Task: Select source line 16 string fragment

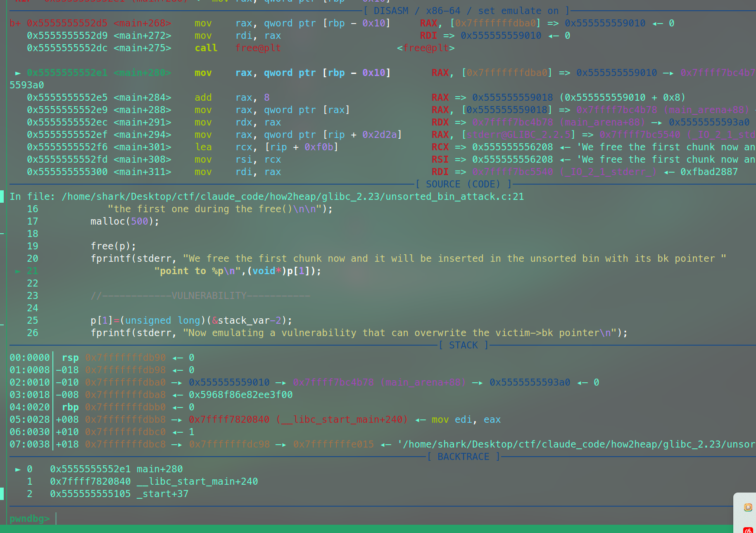Action: click(x=220, y=209)
